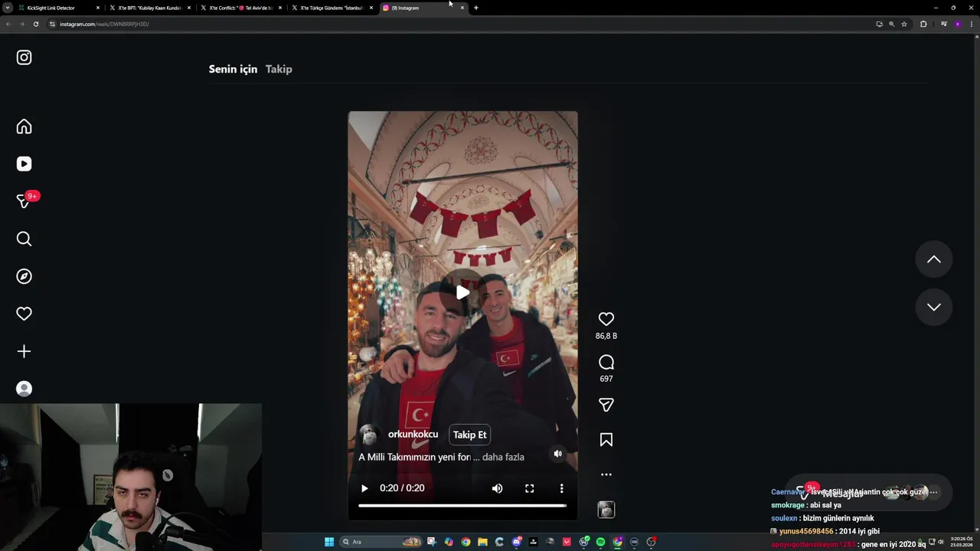980x551 pixels.
Task: Expand the caption with daha fazla
Action: [x=503, y=457]
